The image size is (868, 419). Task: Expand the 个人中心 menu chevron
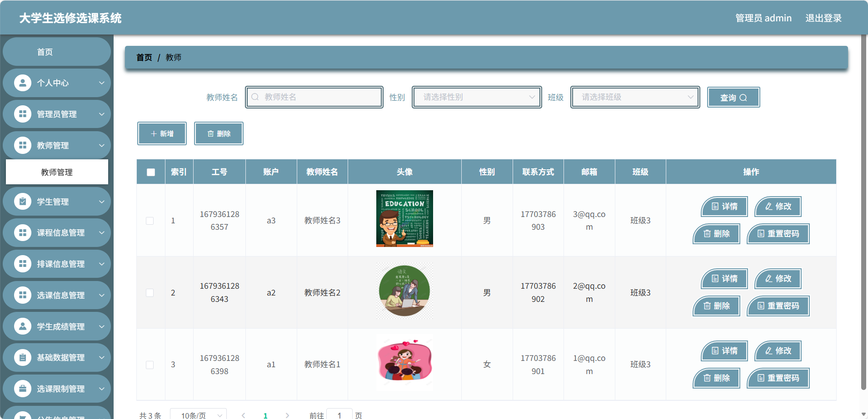[x=102, y=83]
